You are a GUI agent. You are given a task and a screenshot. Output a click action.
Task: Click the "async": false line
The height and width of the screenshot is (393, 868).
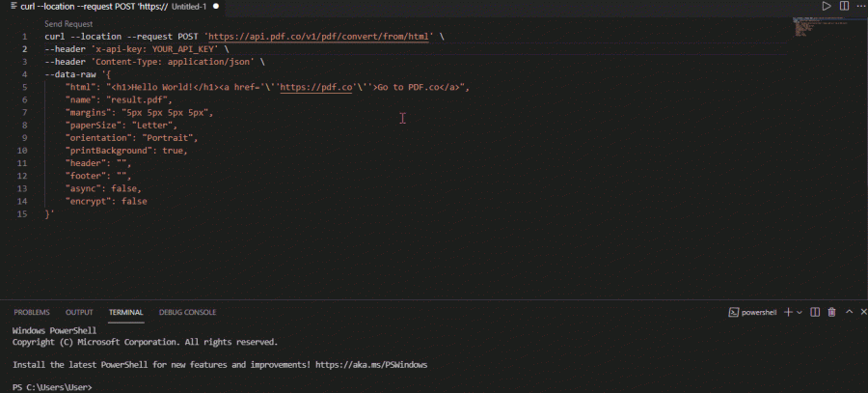click(x=103, y=189)
